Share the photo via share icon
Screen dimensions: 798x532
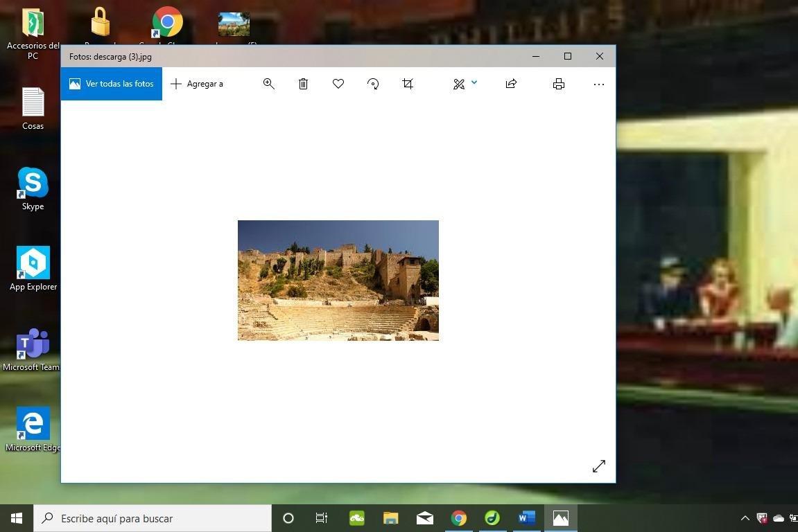[x=511, y=84]
